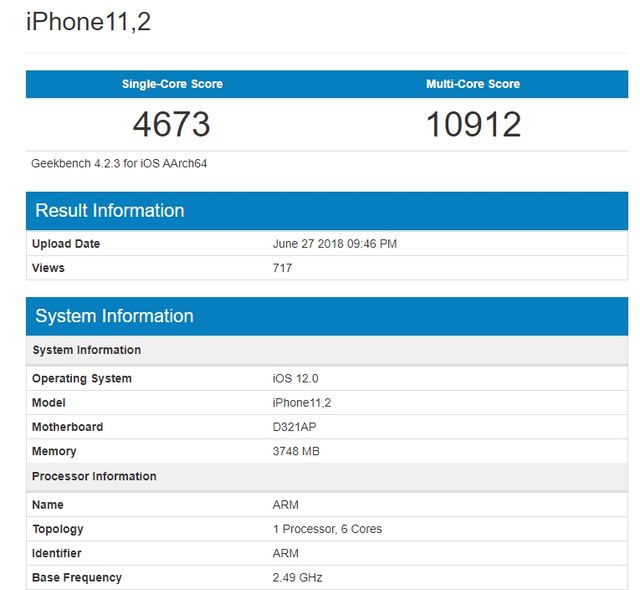This screenshot has width=640, height=590.
Task: Click Geekbench 4.2.3 for iOS AArch64 text
Action: pyautogui.click(x=119, y=164)
